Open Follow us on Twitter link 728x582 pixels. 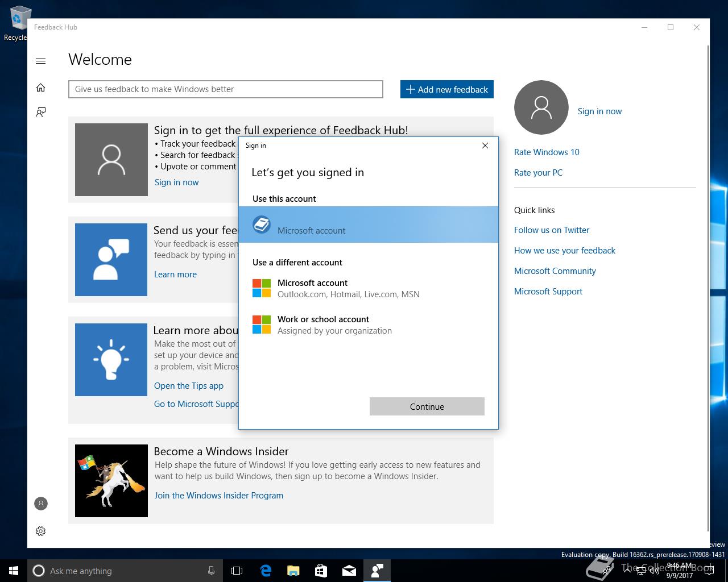coord(552,230)
